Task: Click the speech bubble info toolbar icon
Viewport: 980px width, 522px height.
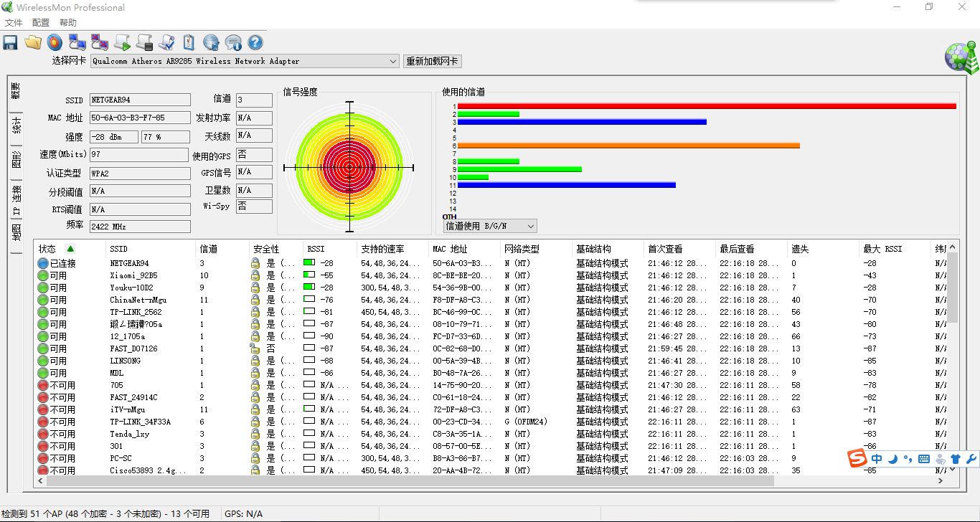Action: click(x=233, y=43)
